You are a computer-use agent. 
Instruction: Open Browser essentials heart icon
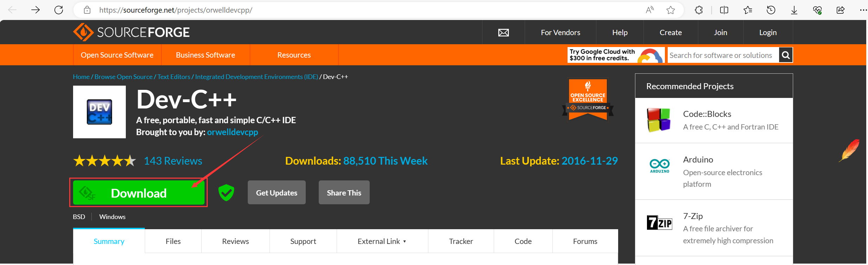click(x=817, y=10)
